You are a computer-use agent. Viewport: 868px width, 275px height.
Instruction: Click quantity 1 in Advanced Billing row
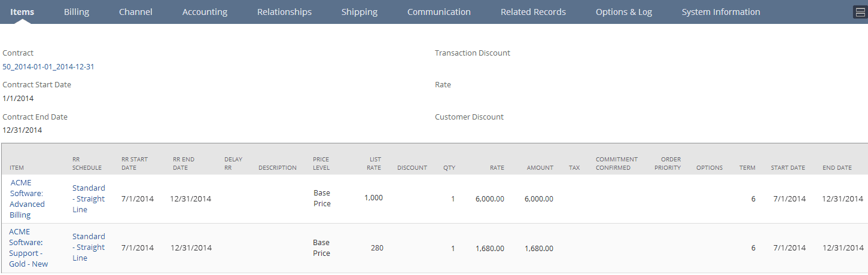453,199
